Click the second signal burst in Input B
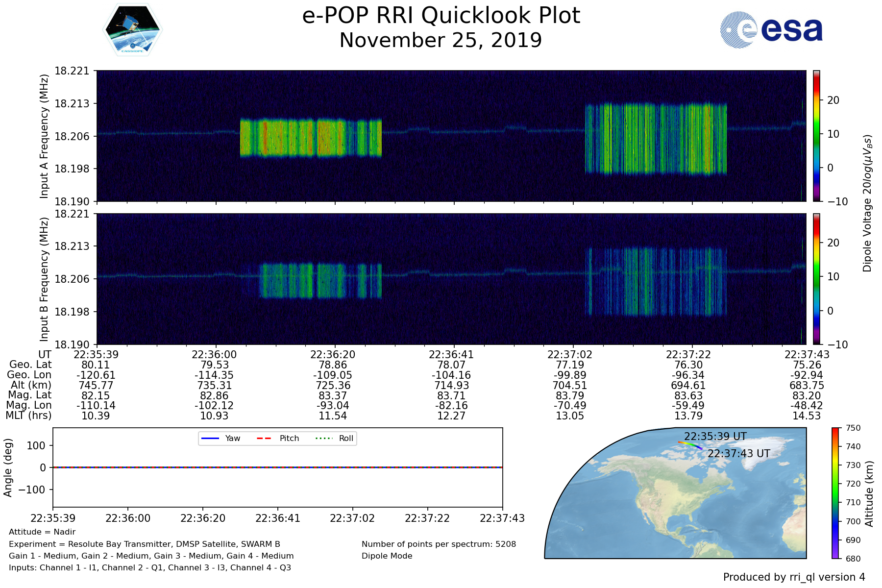This screenshot has width=882, height=588. pyautogui.click(x=656, y=282)
